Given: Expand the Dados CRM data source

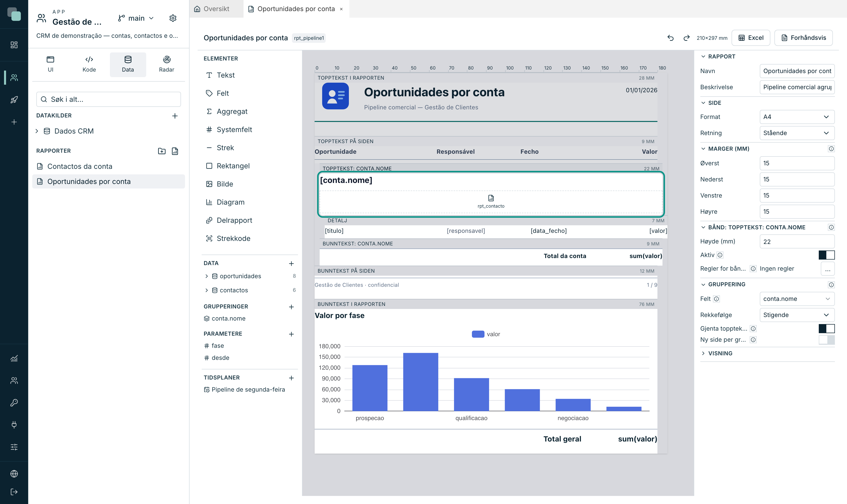Looking at the screenshot, I should pos(37,131).
